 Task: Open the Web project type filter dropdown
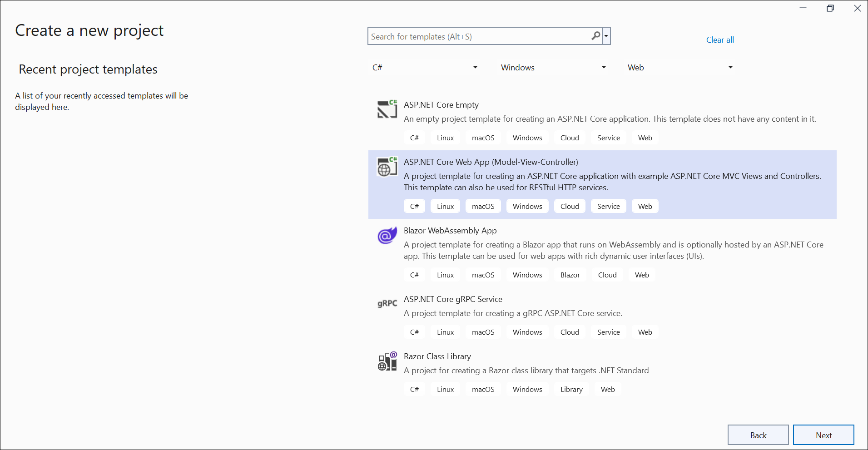tap(680, 67)
